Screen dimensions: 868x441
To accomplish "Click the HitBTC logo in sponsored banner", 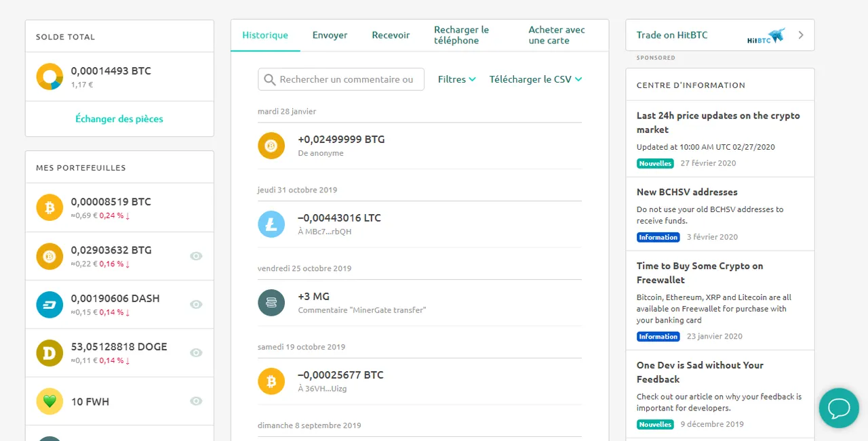I will click(766, 36).
